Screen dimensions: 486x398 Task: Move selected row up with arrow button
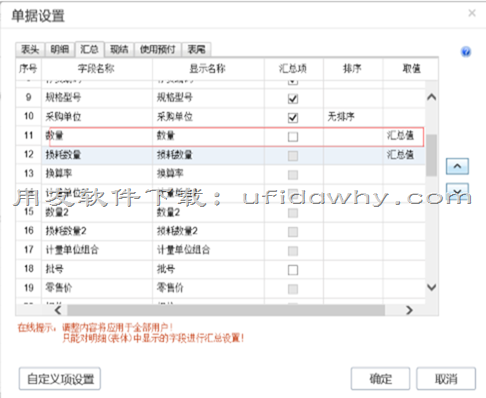[457, 166]
